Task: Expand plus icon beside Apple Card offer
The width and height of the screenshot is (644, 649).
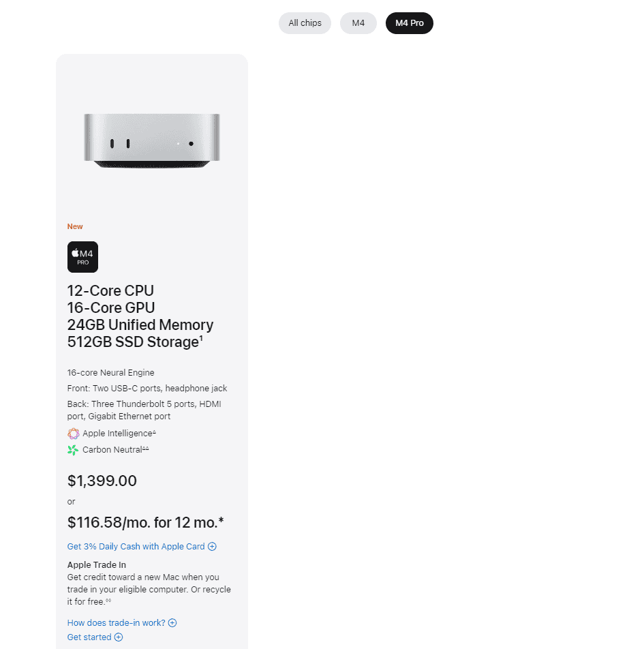Action: 212,547
